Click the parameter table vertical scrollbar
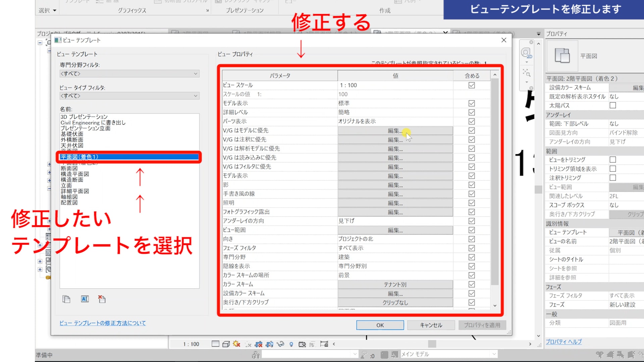This screenshot has height=362, width=644. click(495, 181)
